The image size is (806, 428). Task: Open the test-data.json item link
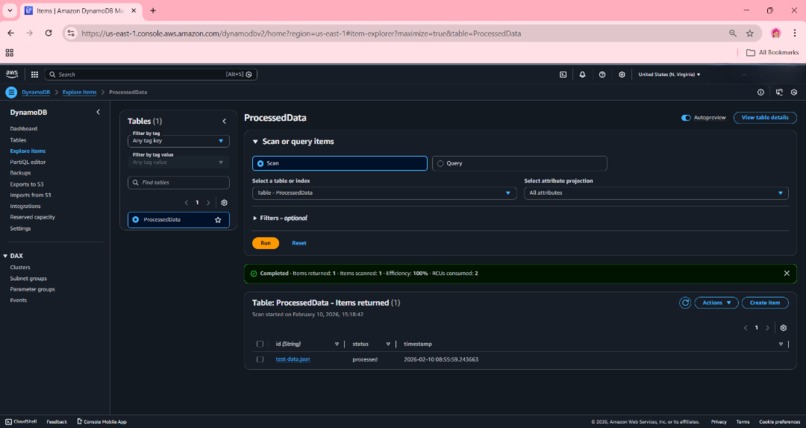click(293, 360)
